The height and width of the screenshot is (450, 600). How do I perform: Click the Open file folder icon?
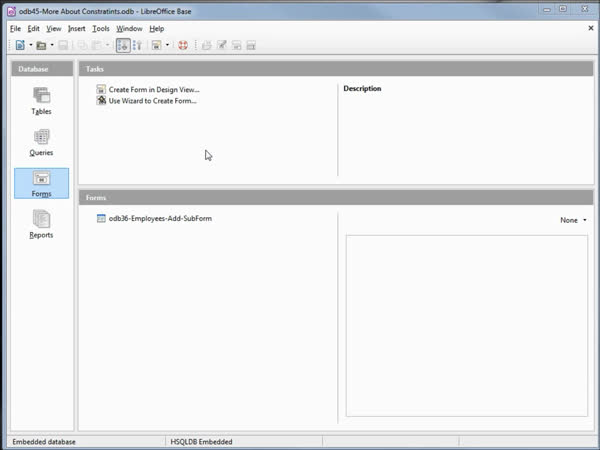point(41,46)
